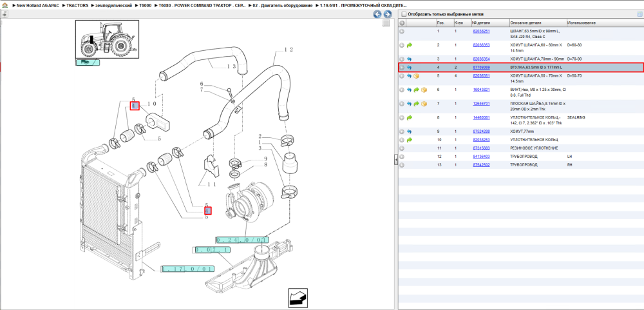Click the 'Описание детали' column header
This screenshot has width=644, height=310.
pyautogui.click(x=526, y=23)
